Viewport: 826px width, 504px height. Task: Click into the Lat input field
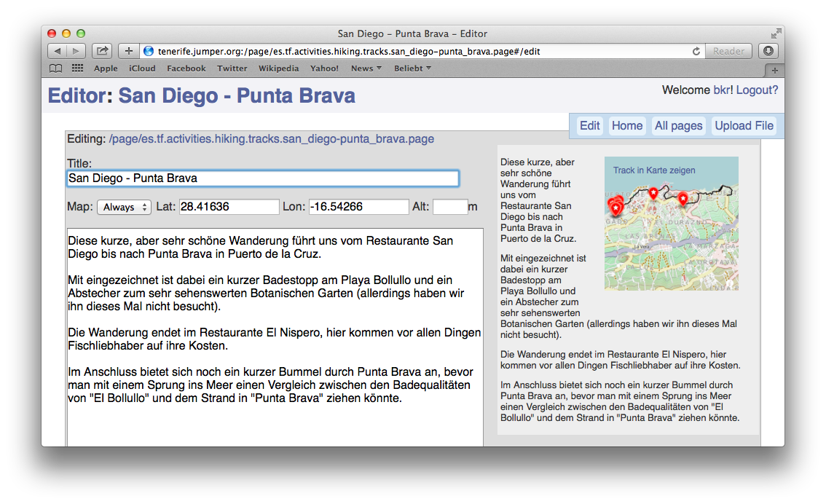coord(229,207)
